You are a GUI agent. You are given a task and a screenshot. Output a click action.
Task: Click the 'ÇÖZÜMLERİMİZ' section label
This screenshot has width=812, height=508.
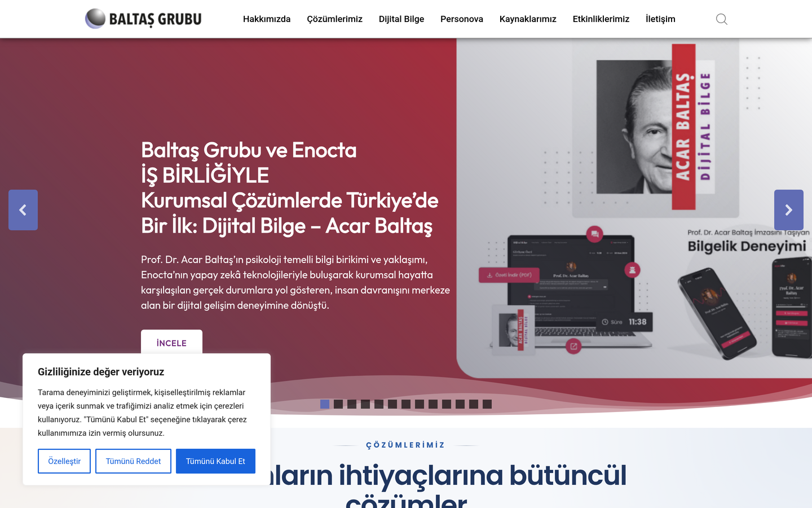pyautogui.click(x=405, y=445)
